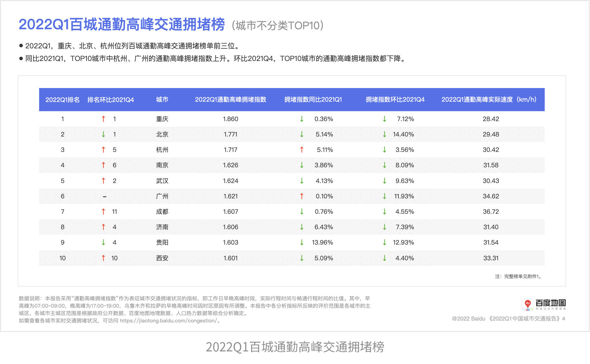Screen dimensions: 590x364
Task: Click the green down arrow beside 6.43%
Action: coord(302,227)
